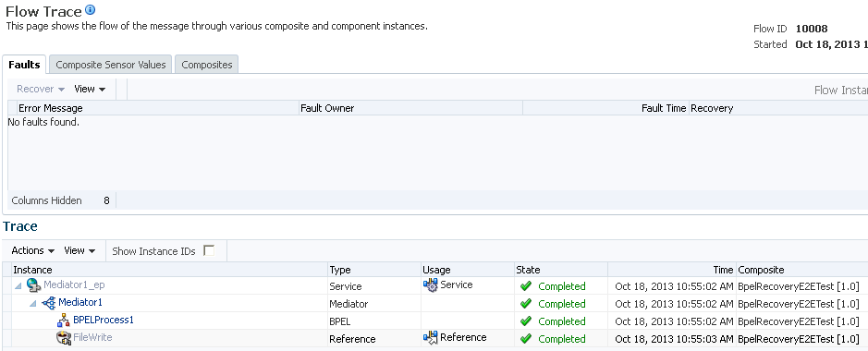Click the Instance column header
The height and width of the screenshot is (351, 868).
(x=169, y=270)
